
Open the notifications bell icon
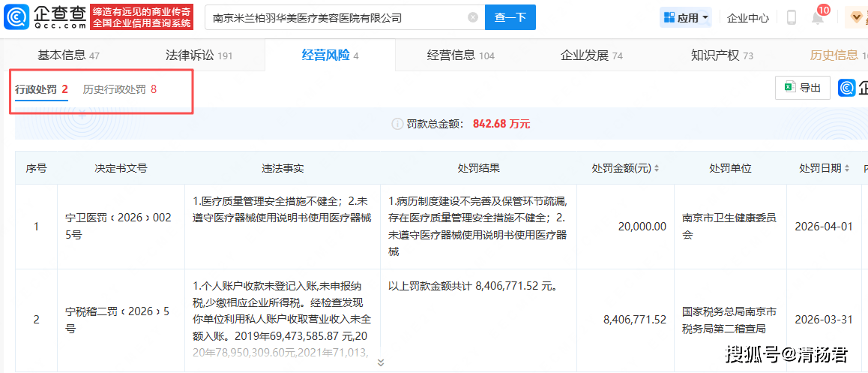tap(818, 17)
